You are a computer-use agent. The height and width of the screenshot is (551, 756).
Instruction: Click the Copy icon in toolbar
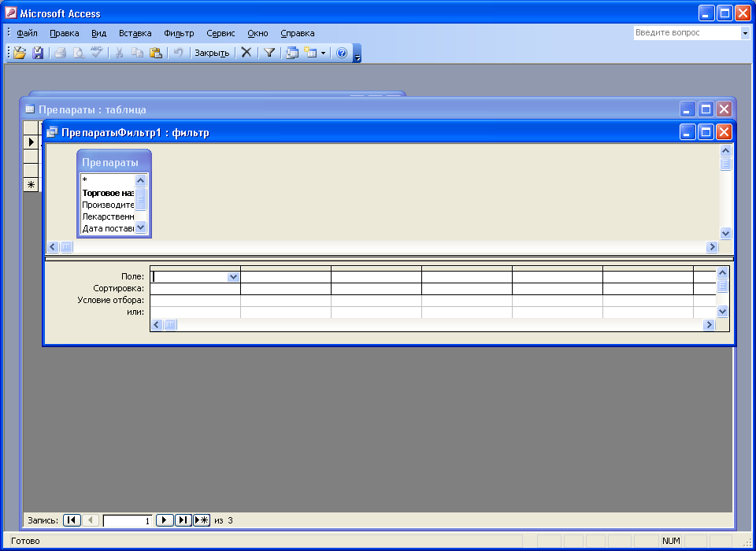(x=137, y=53)
